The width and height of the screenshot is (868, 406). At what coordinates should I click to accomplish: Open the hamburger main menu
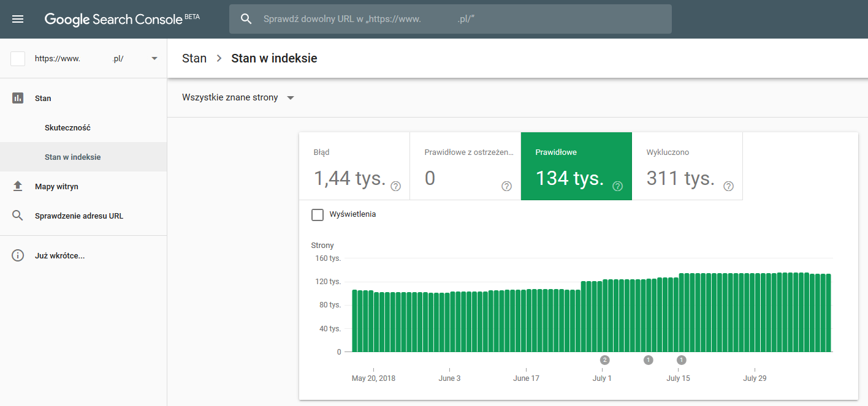18,19
